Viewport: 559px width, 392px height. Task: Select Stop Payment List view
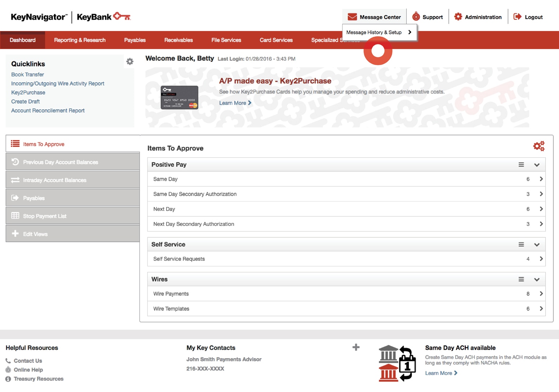[72, 216]
